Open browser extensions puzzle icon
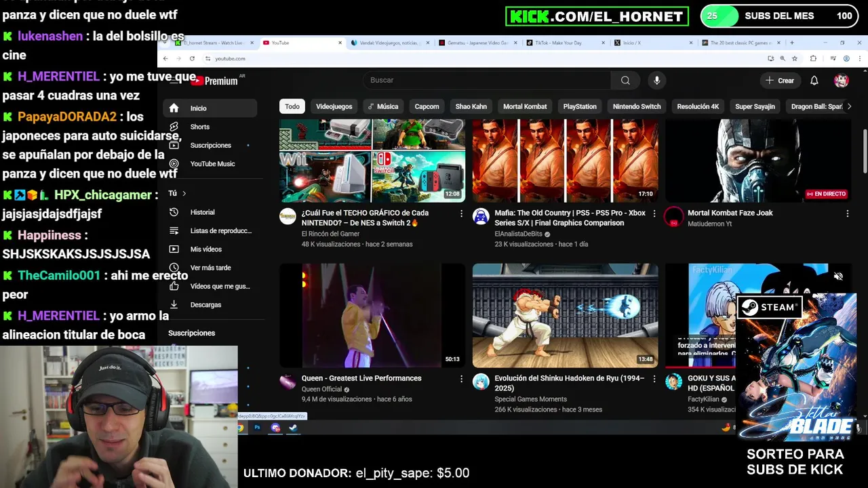Screen dimensions: 868x488 pyautogui.click(x=813, y=58)
